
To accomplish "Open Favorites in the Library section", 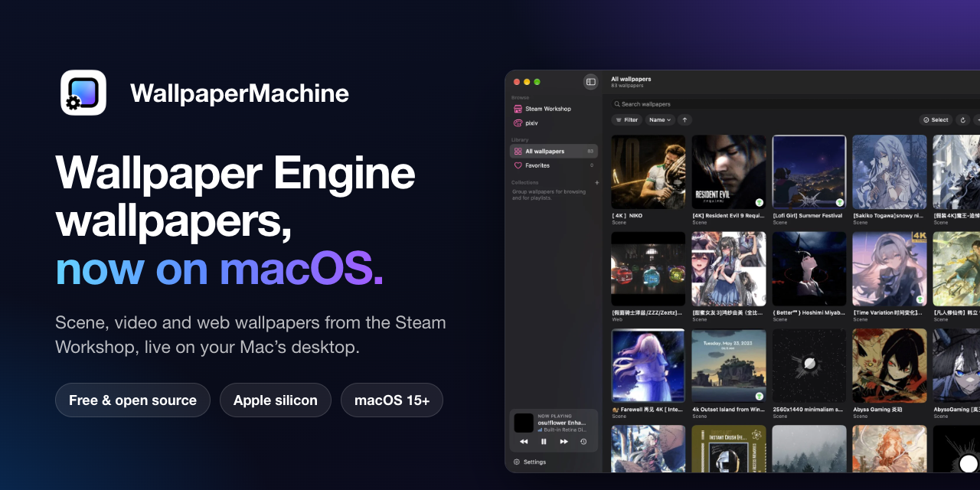I will tap(554, 165).
